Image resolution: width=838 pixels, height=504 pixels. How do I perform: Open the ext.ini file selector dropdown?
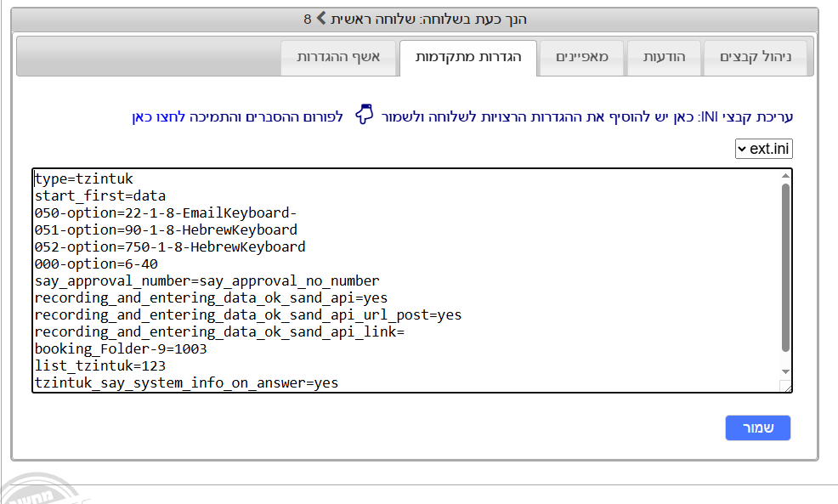(x=765, y=148)
